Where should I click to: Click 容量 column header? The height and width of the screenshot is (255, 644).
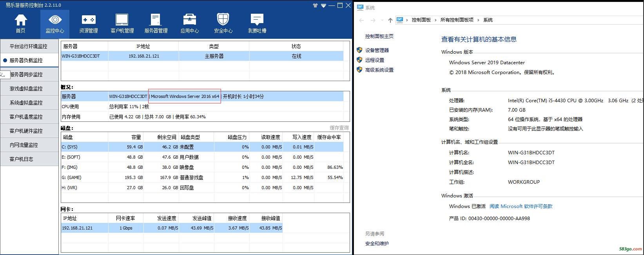[x=126, y=137]
